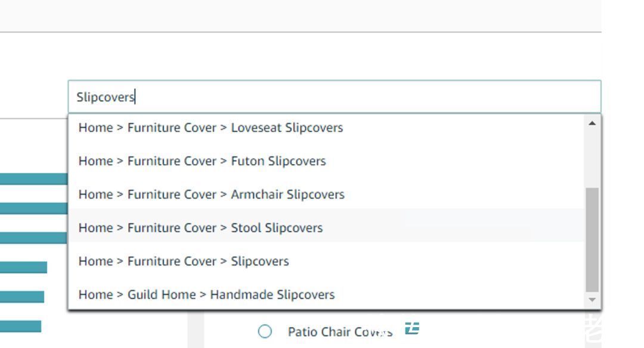The height and width of the screenshot is (348, 644).
Task: Pick the Futon Slipcovers category suggestion
Action: (x=202, y=161)
